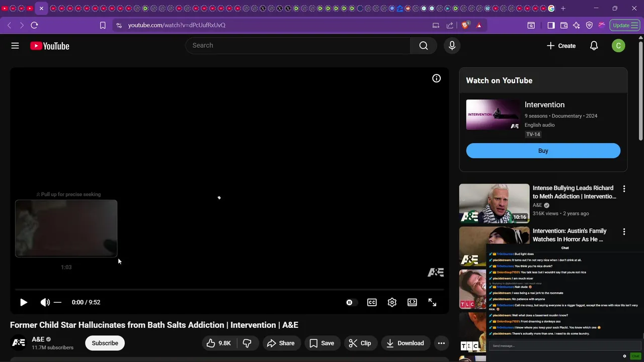This screenshot has height=362, width=644.
Task: Open the A&E channel name link
Action: [38, 339]
